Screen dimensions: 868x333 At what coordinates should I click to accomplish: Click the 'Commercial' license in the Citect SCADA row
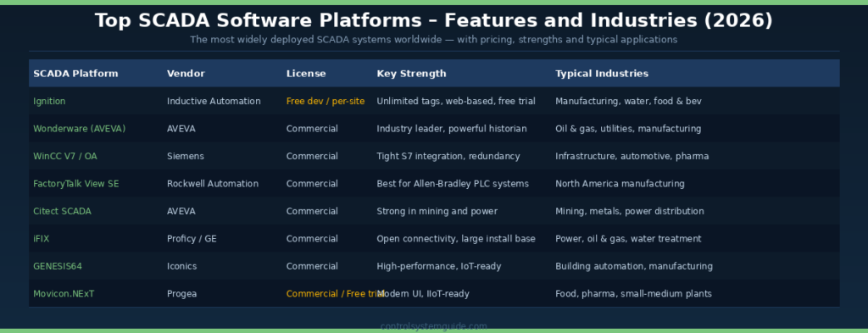pyautogui.click(x=312, y=211)
